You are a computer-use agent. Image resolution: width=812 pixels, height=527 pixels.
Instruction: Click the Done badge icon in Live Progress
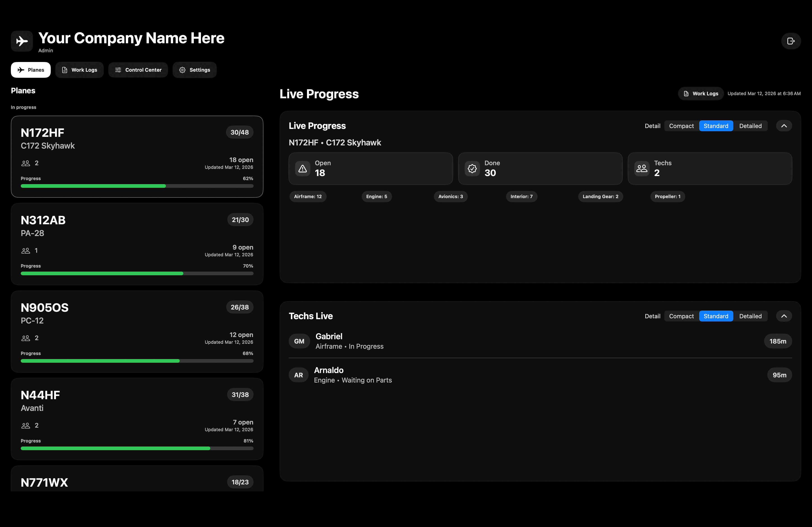pos(472,168)
